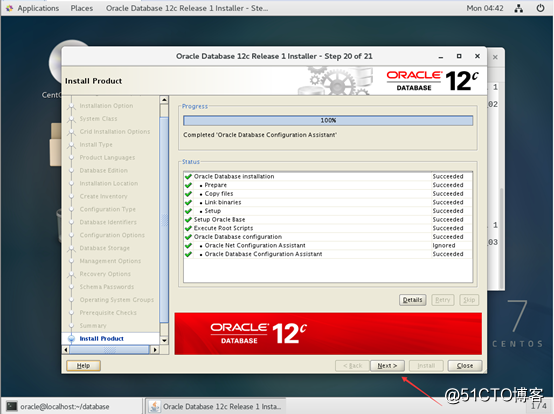Click the 'Oracle Database configuration' status row

(328, 237)
